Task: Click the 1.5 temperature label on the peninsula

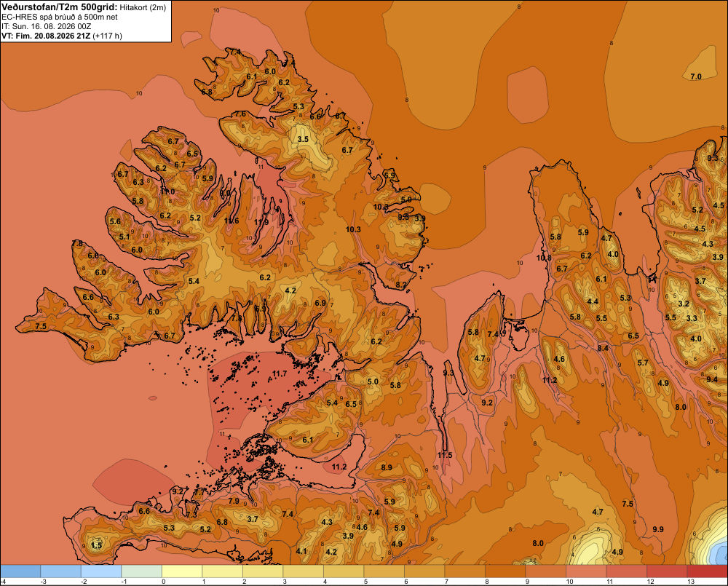Action: (96, 545)
